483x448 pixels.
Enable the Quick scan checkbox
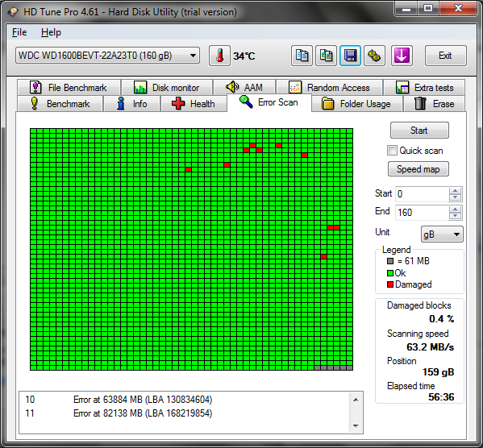(x=392, y=151)
